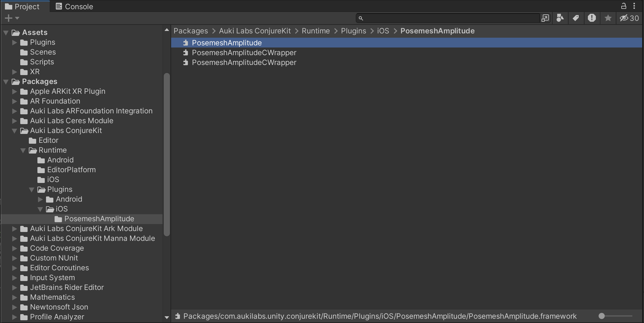Click the Mathematics folder icon
Screen dimensions: 644x323
click(x=24, y=298)
